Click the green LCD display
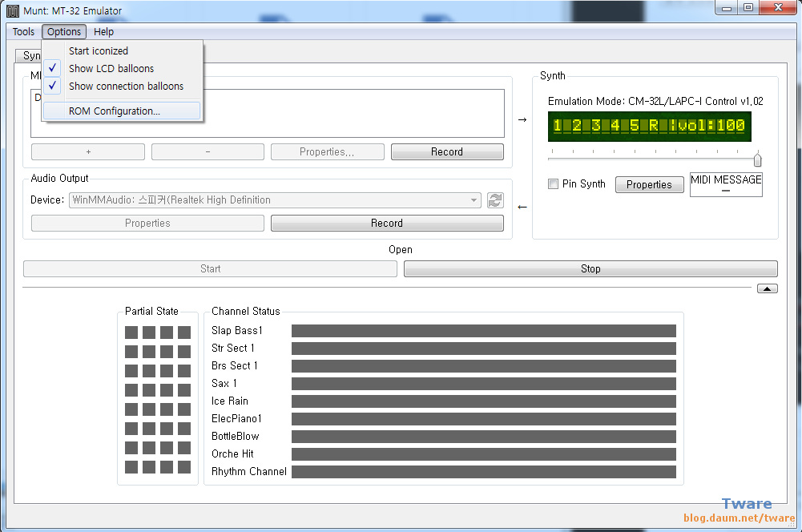Image resolution: width=802 pixels, height=532 pixels. click(650, 127)
